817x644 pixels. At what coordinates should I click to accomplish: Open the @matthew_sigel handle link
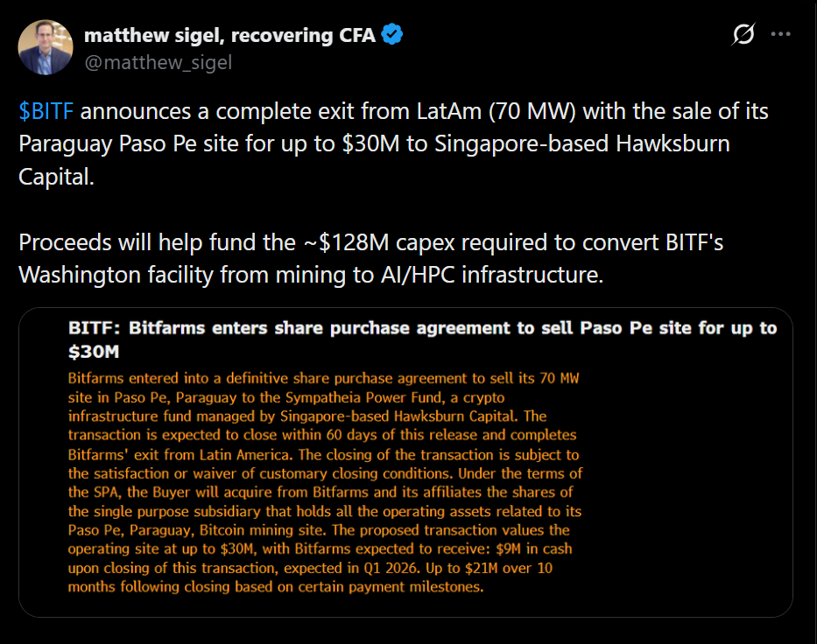coord(158,62)
